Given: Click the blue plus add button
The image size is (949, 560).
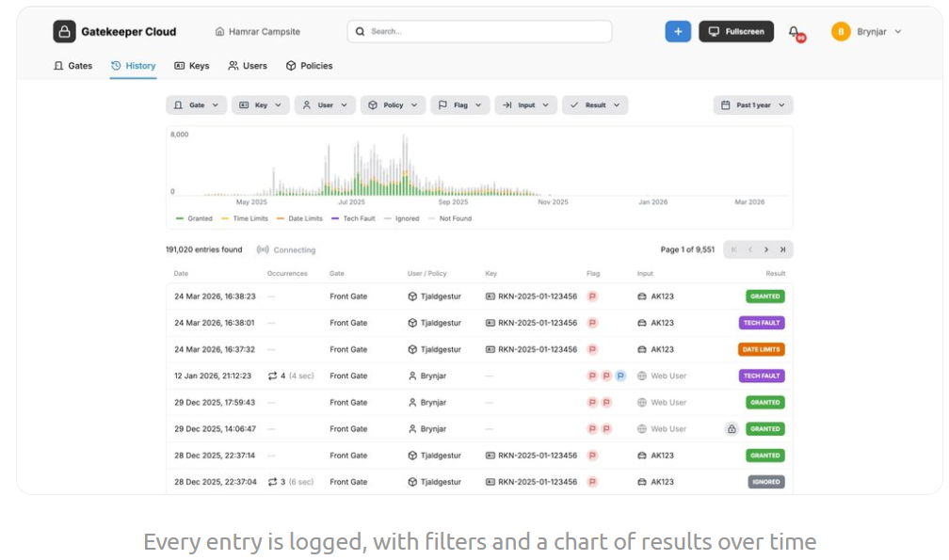Looking at the screenshot, I should pos(678,31).
